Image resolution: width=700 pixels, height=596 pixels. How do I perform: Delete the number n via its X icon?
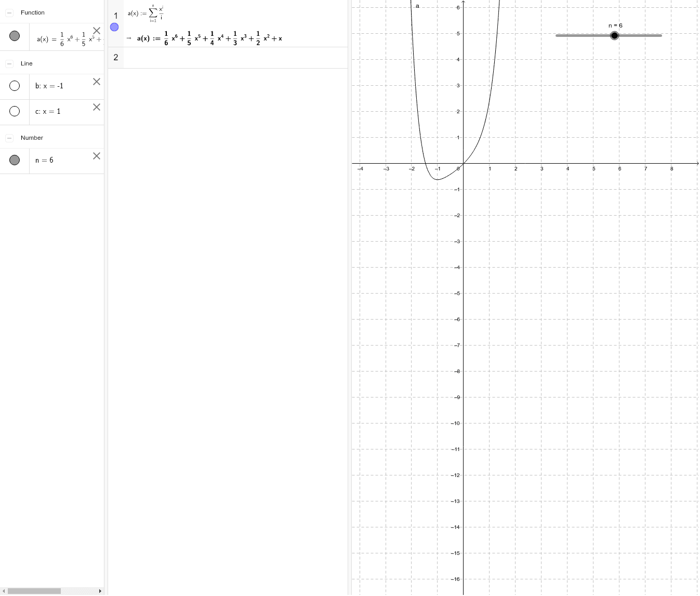pyautogui.click(x=97, y=156)
